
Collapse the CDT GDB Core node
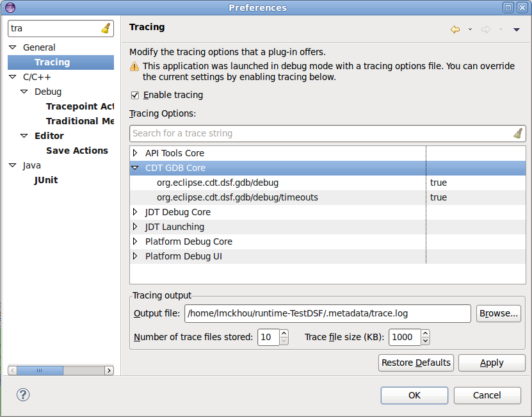[135, 168]
